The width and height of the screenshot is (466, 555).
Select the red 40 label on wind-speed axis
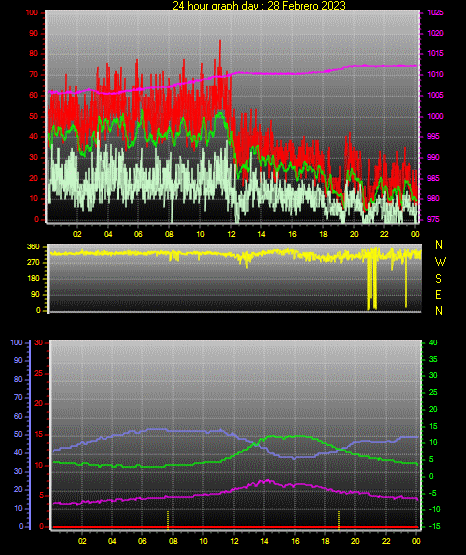tap(33, 137)
